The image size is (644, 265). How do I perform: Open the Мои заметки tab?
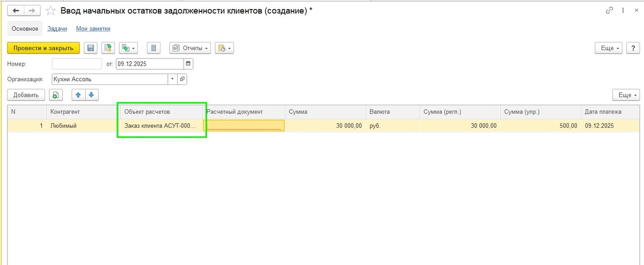93,28
